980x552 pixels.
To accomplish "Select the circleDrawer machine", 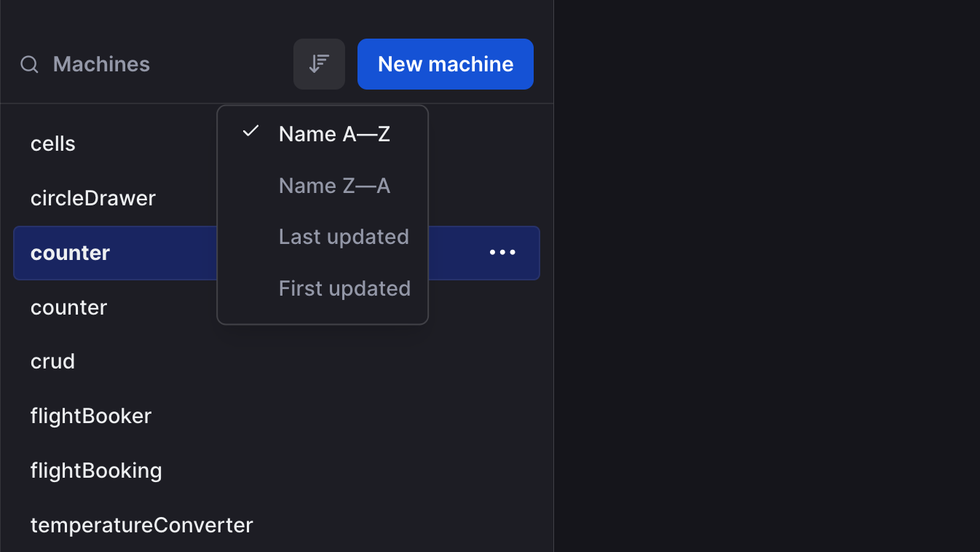I will click(x=93, y=198).
